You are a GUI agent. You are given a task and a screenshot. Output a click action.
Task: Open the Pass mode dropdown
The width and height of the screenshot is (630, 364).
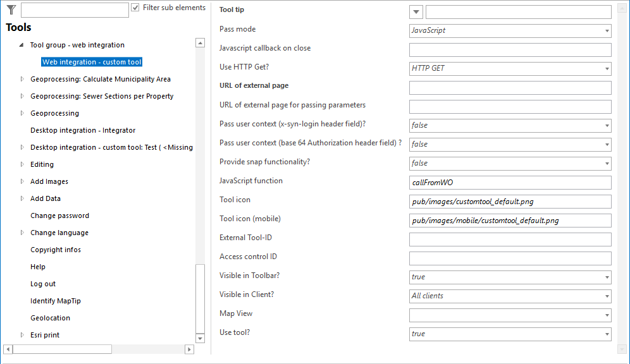607,30
